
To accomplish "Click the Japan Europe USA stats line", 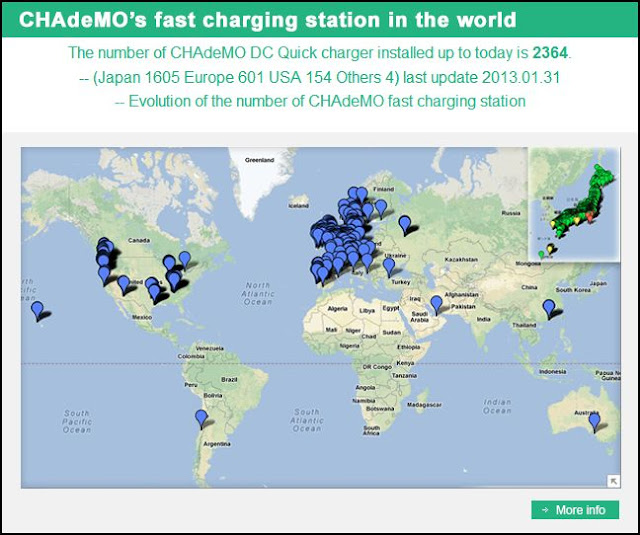I will (x=320, y=77).
